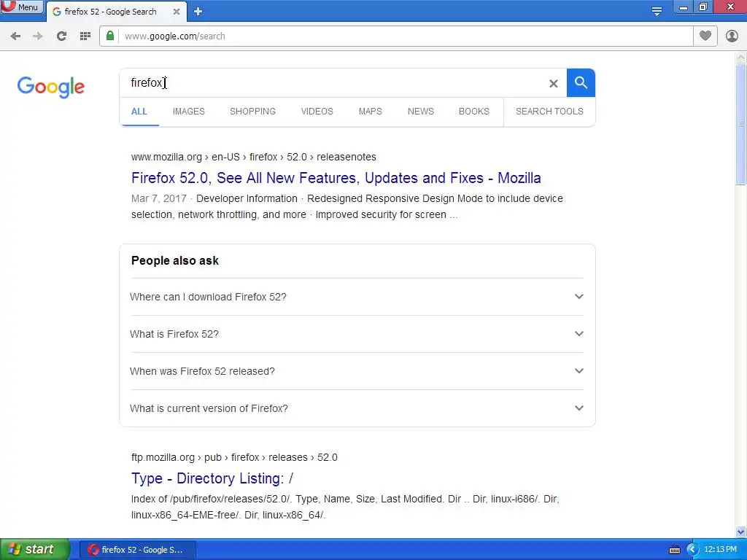Reload the page with the refresh icon
This screenshot has width=747, height=560.
[61, 36]
